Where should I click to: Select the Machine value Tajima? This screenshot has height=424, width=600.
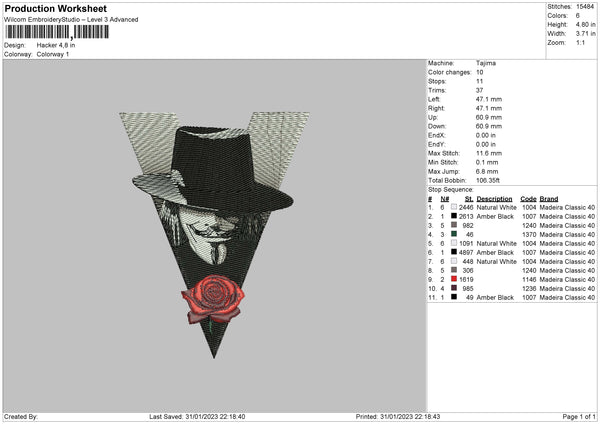pos(486,63)
